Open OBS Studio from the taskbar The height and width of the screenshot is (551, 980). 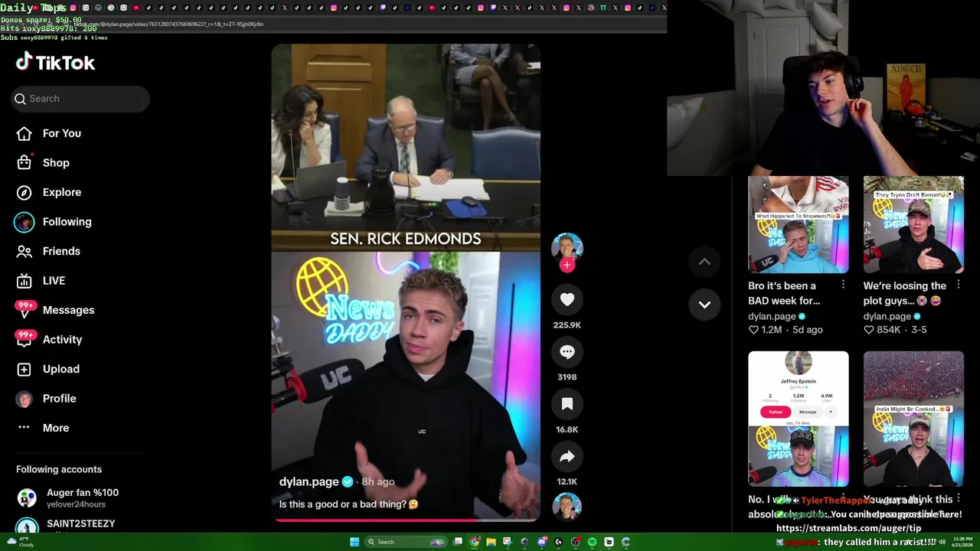[575, 542]
